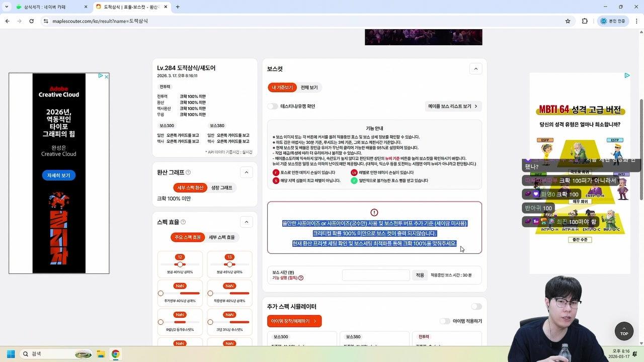This screenshot has width=644, height=362.
Task: Collapse the 스펙 효율 panel
Action: pos(246,222)
